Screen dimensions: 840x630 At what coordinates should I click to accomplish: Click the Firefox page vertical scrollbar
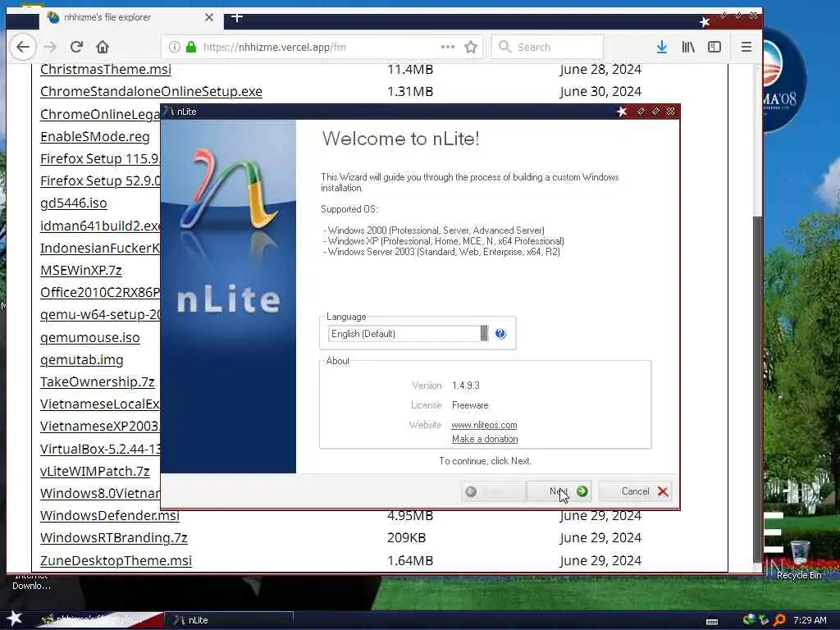point(757,388)
